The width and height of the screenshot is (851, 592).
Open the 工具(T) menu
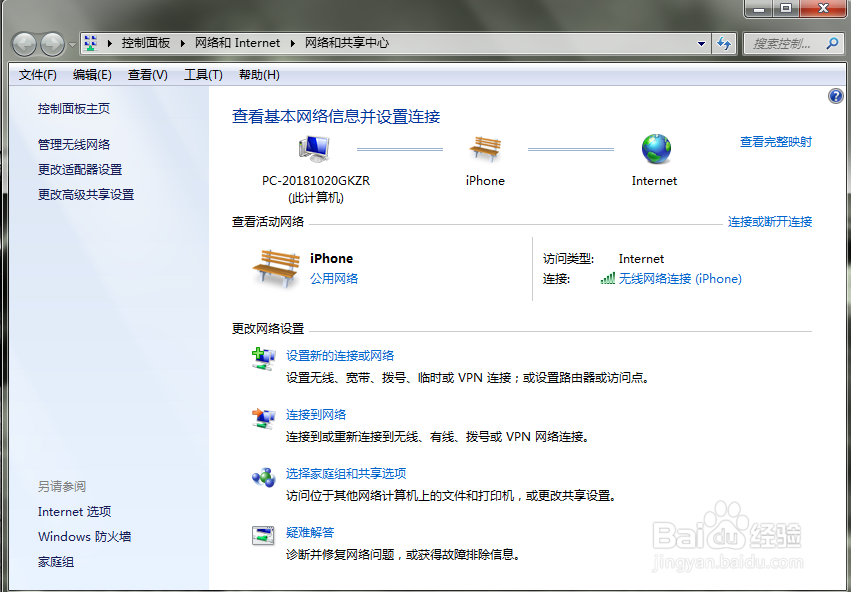[203, 75]
